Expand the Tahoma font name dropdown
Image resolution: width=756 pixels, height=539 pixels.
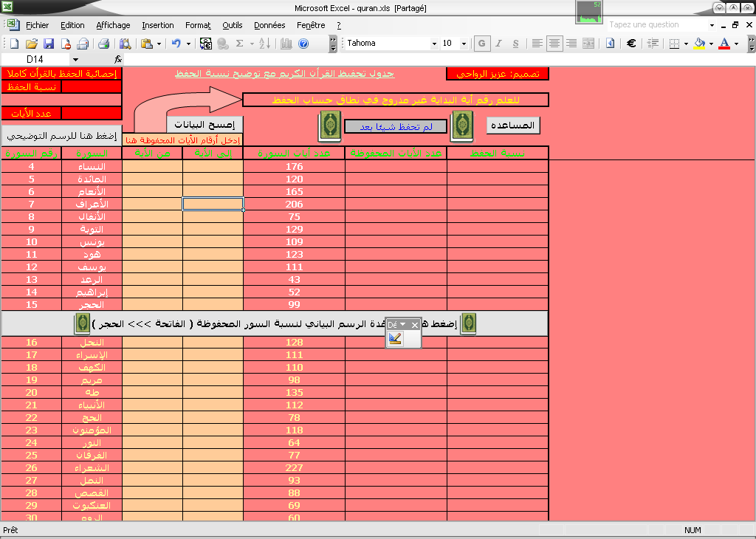(434, 44)
